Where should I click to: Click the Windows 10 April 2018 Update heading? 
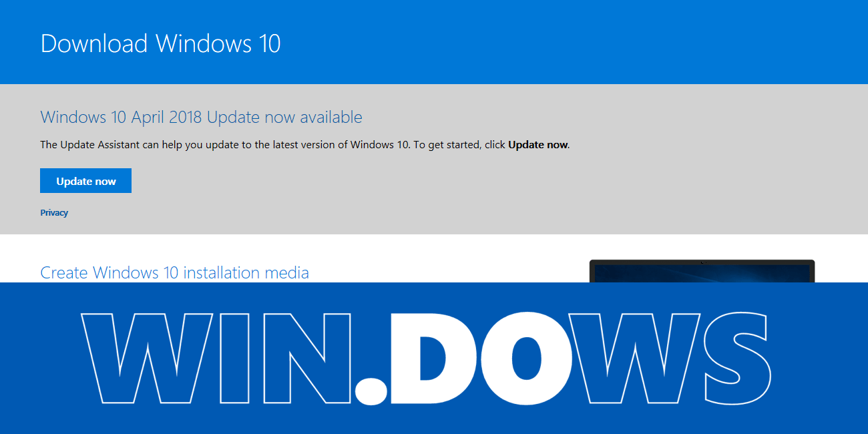pos(201,117)
